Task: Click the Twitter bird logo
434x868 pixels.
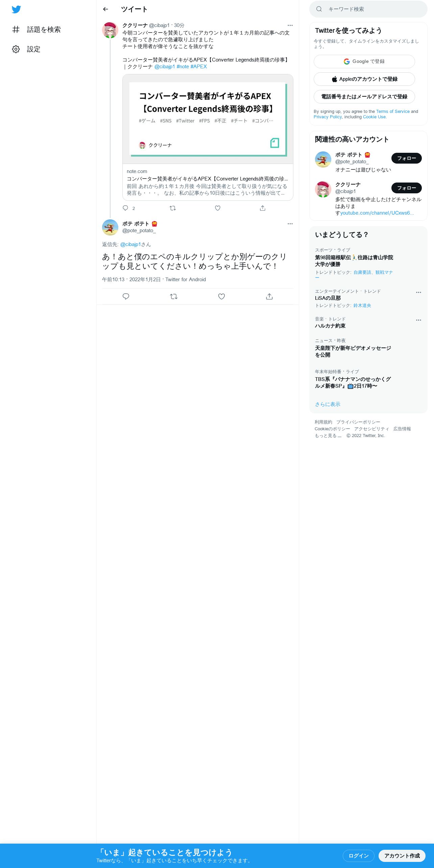Action: [x=16, y=9]
